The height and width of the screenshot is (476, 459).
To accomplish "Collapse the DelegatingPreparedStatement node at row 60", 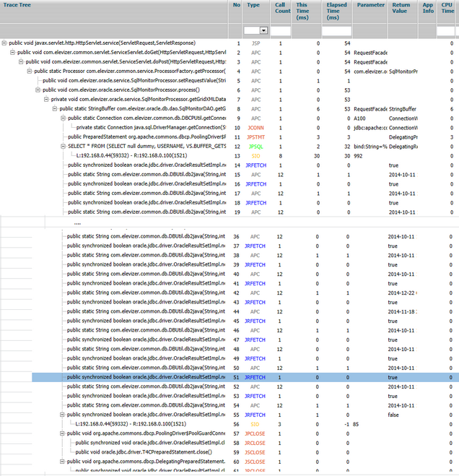I will point(63,462).
